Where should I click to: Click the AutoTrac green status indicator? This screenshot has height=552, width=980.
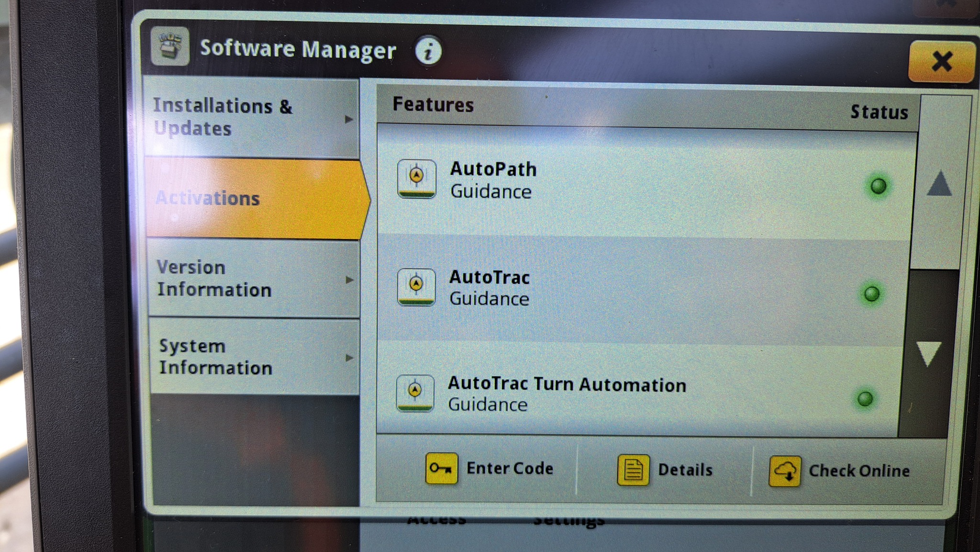tap(871, 293)
